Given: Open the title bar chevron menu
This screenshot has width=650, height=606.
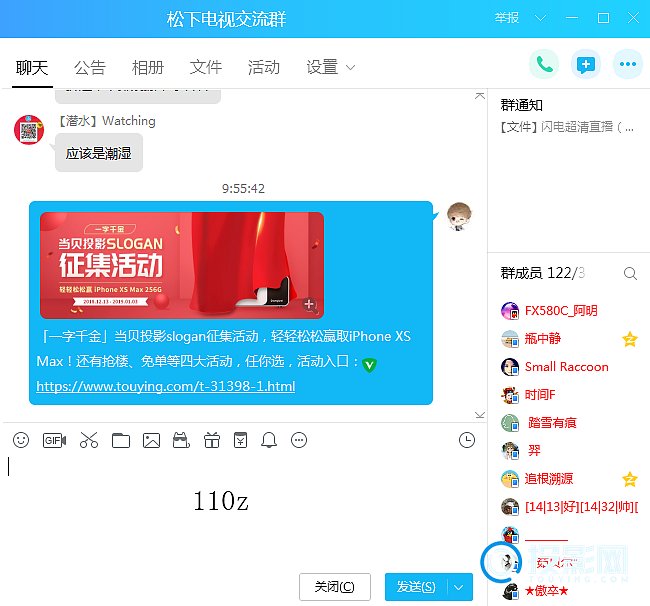Looking at the screenshot, I should pos(540,18).
